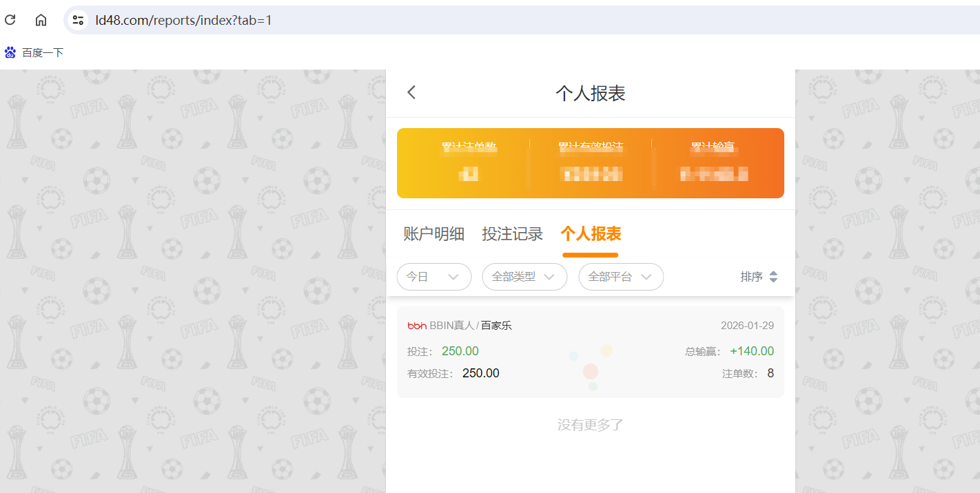
Task: Open the 今日 date filter dropdown
Action: coord(433,276)
